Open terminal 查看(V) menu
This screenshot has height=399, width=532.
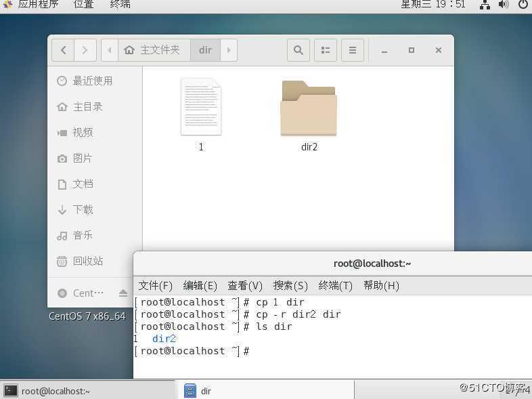tap(245, 286)
